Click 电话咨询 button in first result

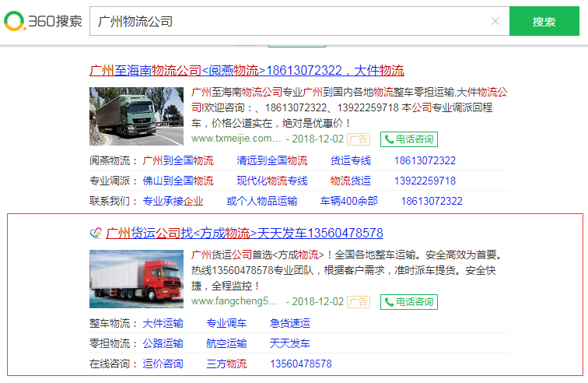click(x=408, y=139)
